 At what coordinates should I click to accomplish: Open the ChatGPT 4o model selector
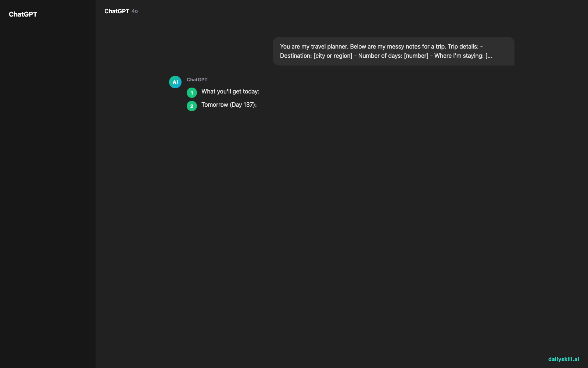tap(121, 11)
